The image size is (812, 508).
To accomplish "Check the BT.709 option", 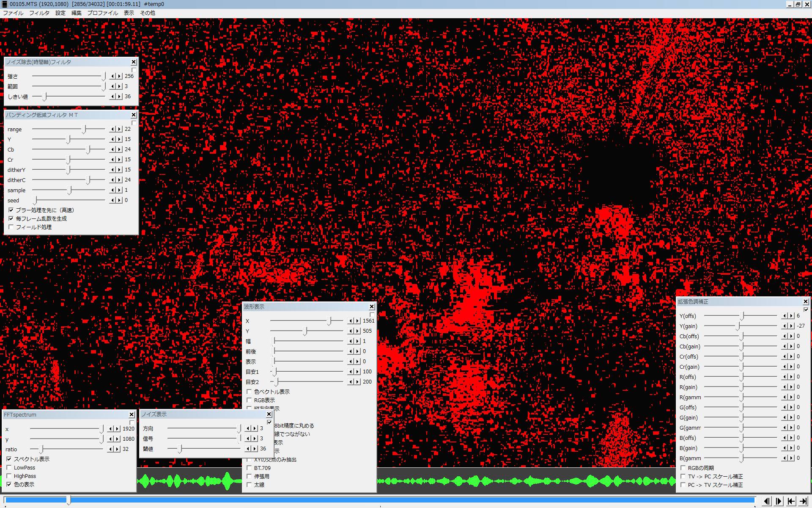I will [249, 468].
